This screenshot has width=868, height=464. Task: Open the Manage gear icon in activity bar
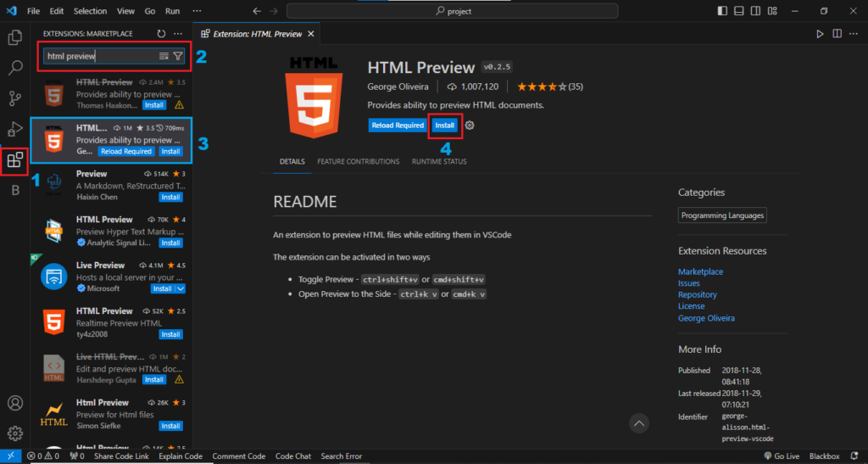coord(15,433)
